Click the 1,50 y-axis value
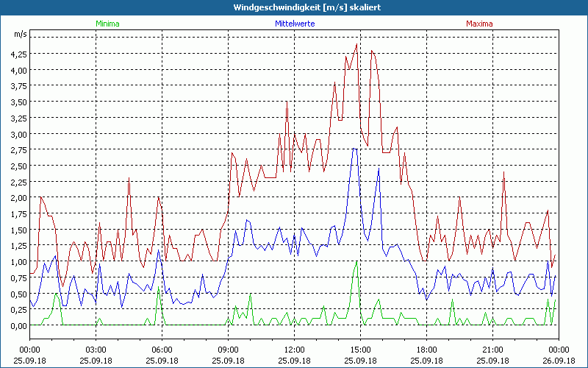This screenshot has width=588, height=368. [x=19, y=230]
